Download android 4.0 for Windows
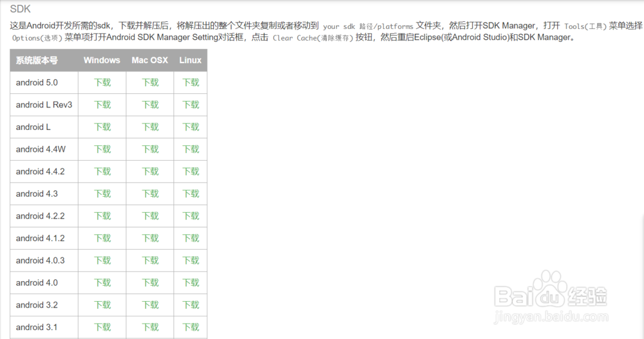This screenshot has height=339, width=644. 102,282
